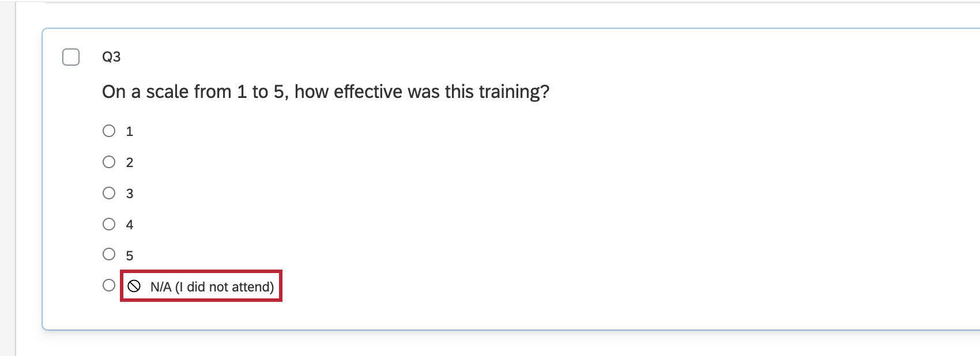Click the exclude-from-analysis icon beside N/A

[x=134, y=286]
